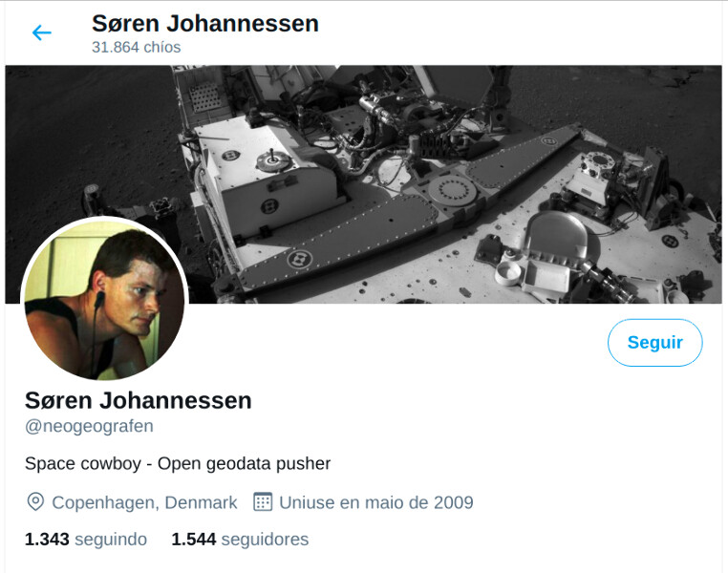728x573 pixels.
Task: Follow the account with Seguir button
Action: (654, 343)
